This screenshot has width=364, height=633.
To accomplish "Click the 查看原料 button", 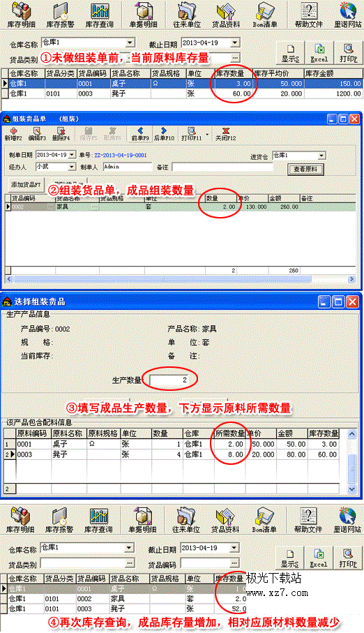I will pos(305,169).
